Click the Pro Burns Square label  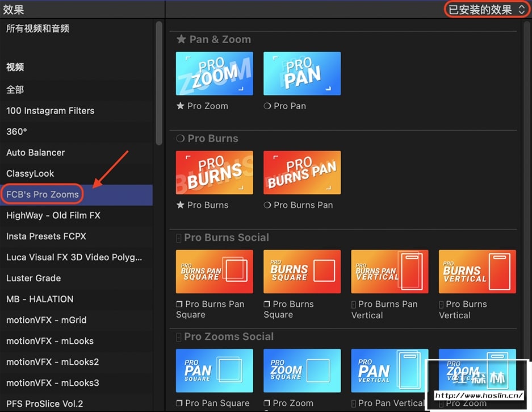pos(289,309)
